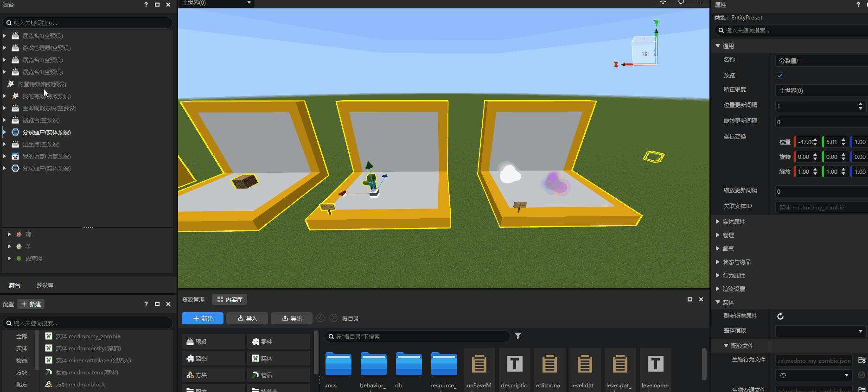Expand the 物理 section
Screen dimensions: 868x392
coord(718,235)
